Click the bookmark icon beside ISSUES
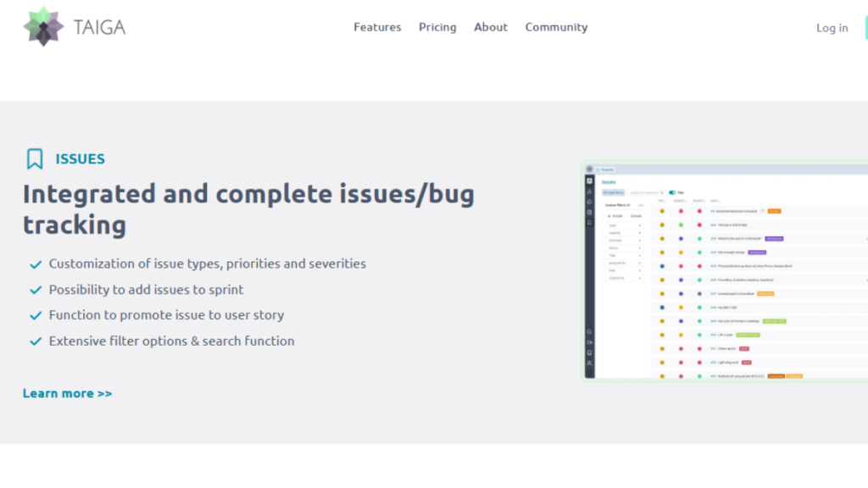This screenshot has height=488, width=868. (x=35, y=158)
